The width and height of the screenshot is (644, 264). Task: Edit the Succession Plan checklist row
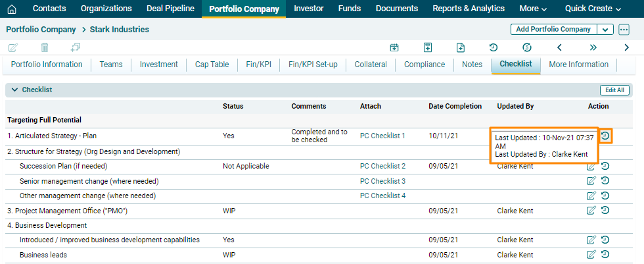591,167
